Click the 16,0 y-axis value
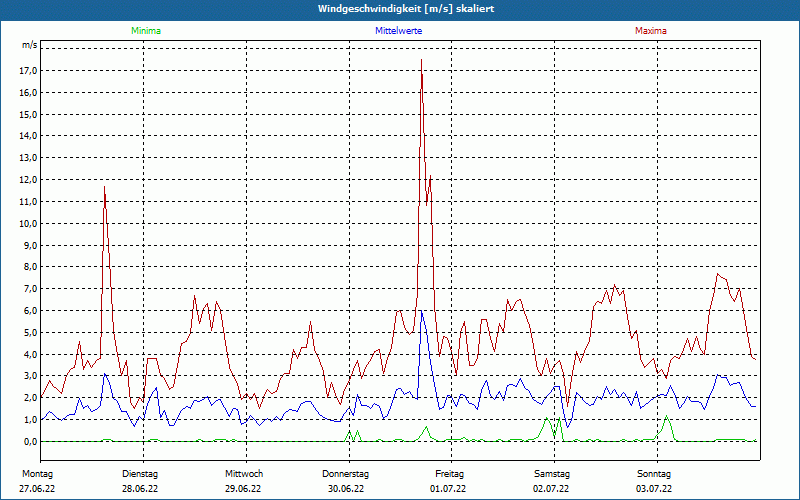Viewport: 800px width, 500px height. coord(29,93)
